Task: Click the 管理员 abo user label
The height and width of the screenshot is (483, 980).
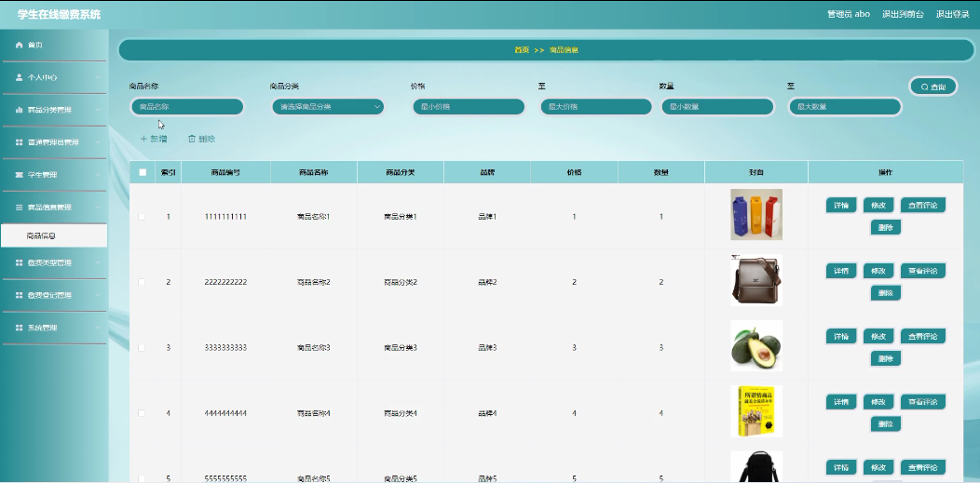Action: 849,14
